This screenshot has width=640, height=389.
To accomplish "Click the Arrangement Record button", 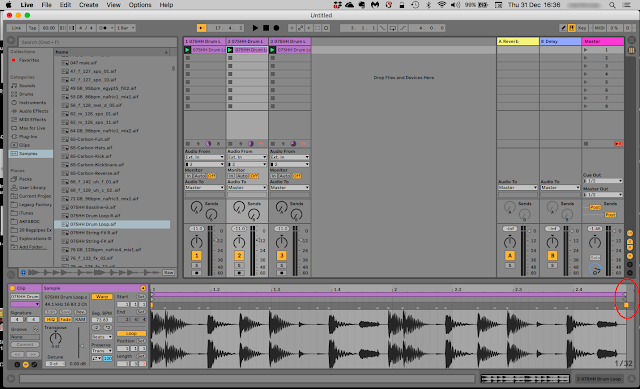I will (x=276, y=28).
